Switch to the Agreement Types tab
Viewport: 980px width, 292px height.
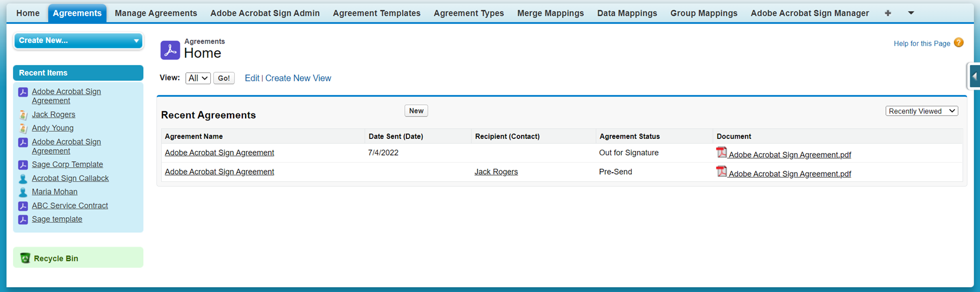(469, 13)
